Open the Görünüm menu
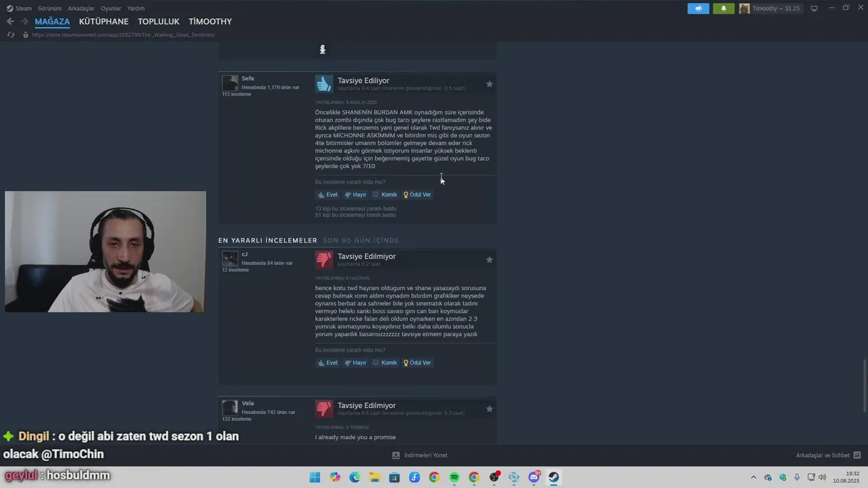The height and width of the screenshot is (488, 868). pyautogui.click(x=50, y=8)
